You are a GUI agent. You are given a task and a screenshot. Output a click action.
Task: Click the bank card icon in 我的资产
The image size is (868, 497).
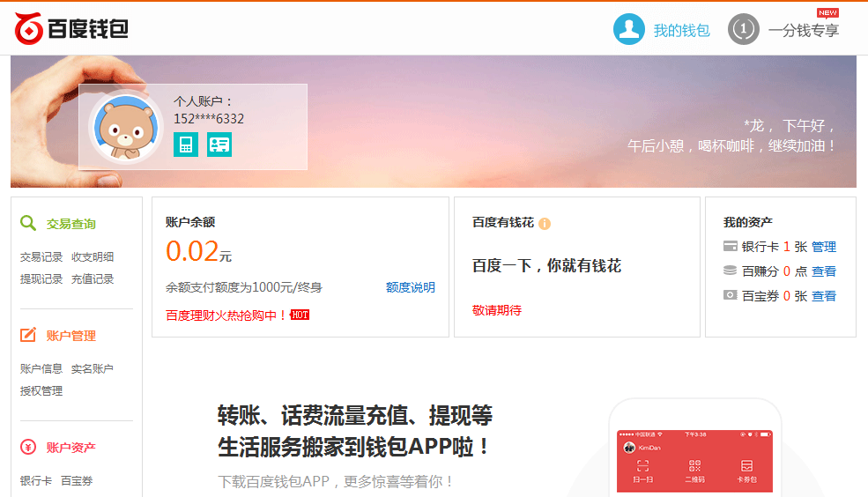(x=731, y=246)
